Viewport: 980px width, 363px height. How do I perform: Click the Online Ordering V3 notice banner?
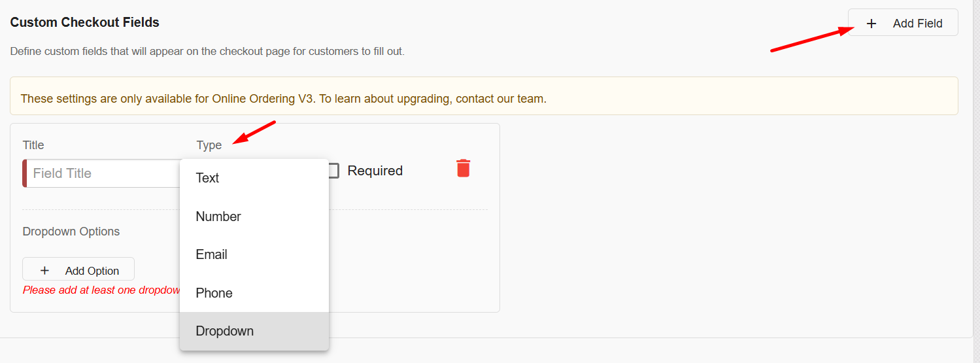coord(484,96)
